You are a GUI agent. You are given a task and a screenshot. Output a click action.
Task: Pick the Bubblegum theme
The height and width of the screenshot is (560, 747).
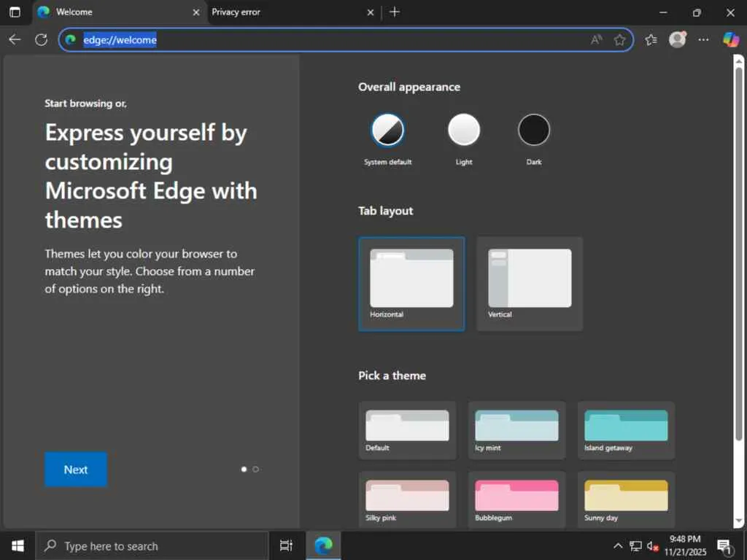pyautogui.click(x=517, y=499)
